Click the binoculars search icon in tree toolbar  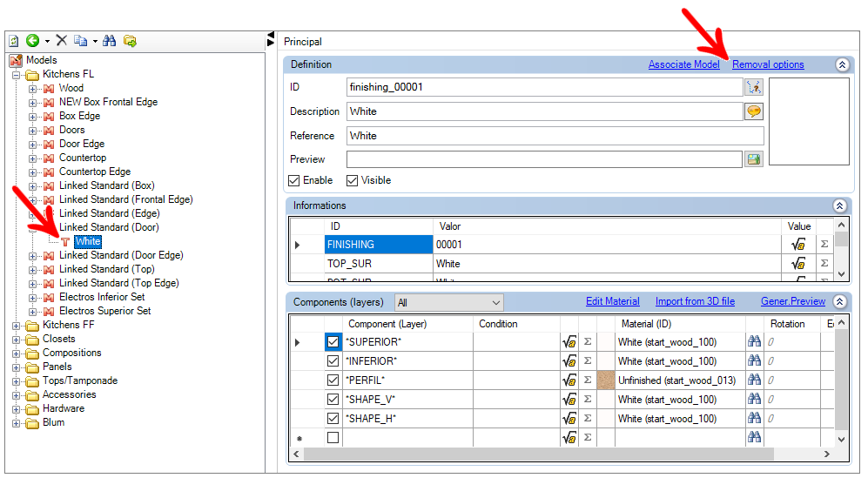coord(110,40)
